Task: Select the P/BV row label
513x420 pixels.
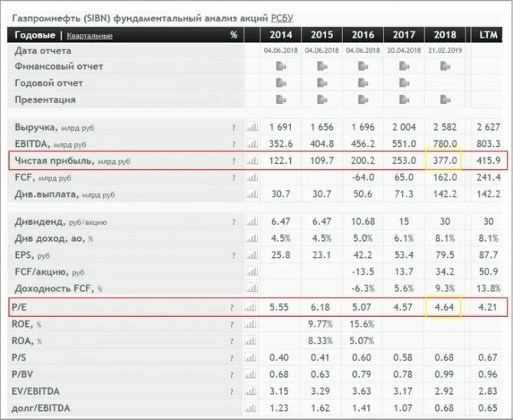Action: click(22, 374)
